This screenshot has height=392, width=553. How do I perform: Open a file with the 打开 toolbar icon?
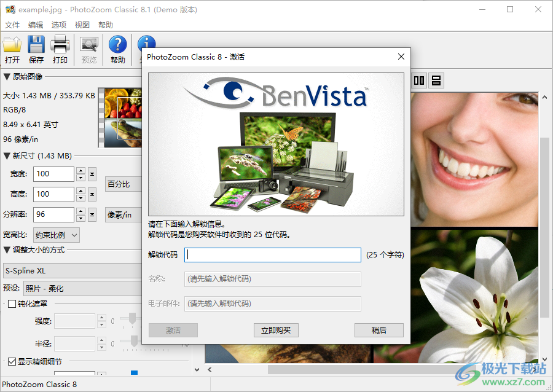[12, 49]
